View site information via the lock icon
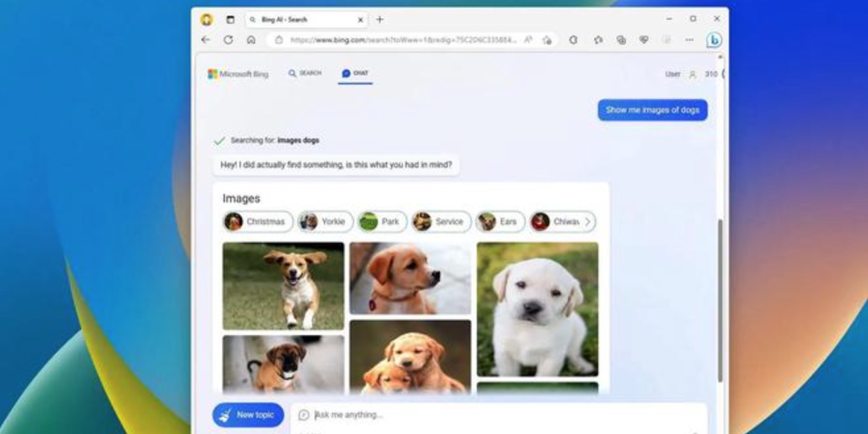Image resolution: width=868 pixels, height=434 pixels. [x=279, y=40]
